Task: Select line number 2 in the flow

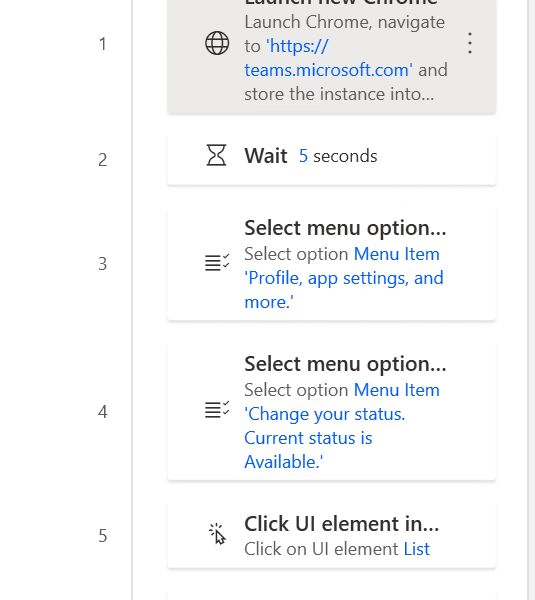Action: point(103,160)
